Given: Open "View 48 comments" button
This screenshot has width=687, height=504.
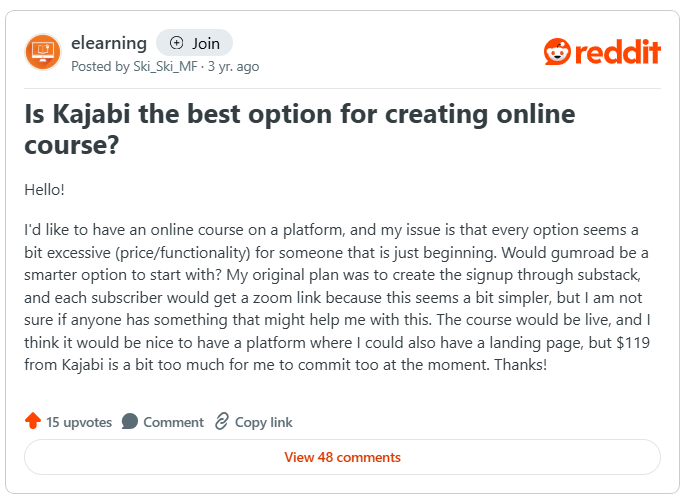Looking at the screenshot, I should coord(342,457).
